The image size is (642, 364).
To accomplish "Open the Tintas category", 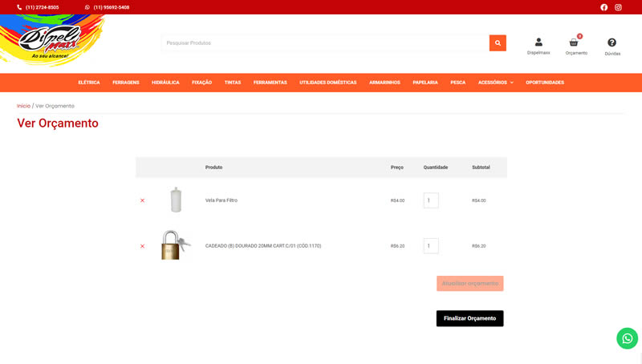I will (233, 83).
